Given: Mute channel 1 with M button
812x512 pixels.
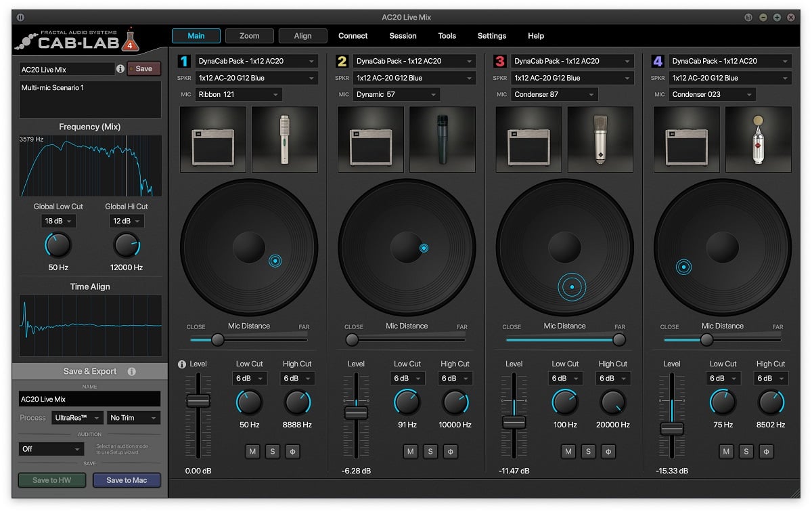Looking at the screenshot, I should (252, 451).
